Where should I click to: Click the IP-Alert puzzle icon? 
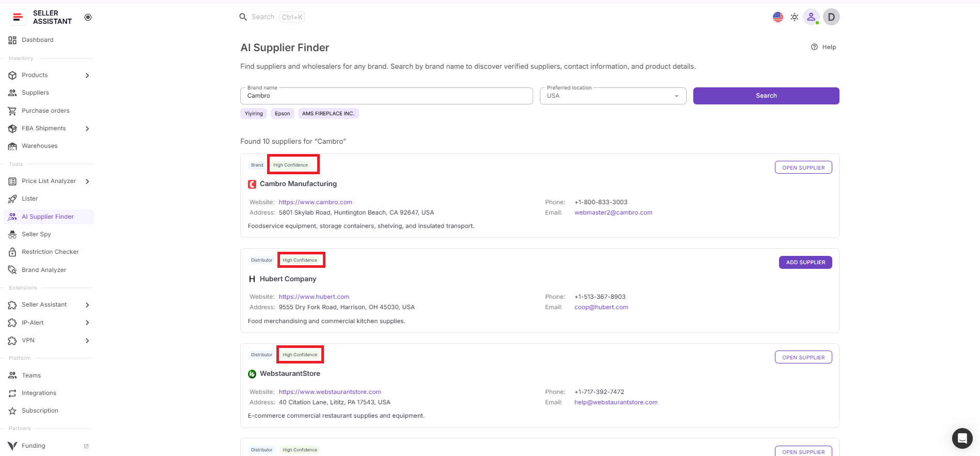(x=12, y=323)
